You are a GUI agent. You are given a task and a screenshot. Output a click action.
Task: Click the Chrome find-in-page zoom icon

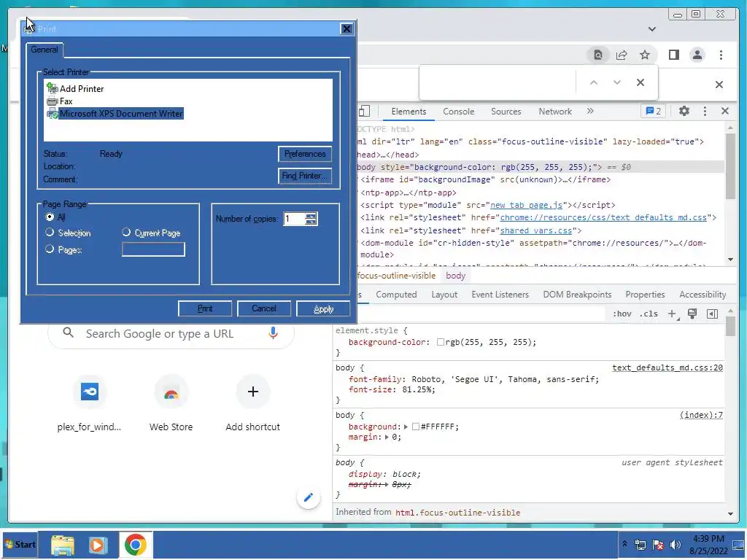(598, 55)
